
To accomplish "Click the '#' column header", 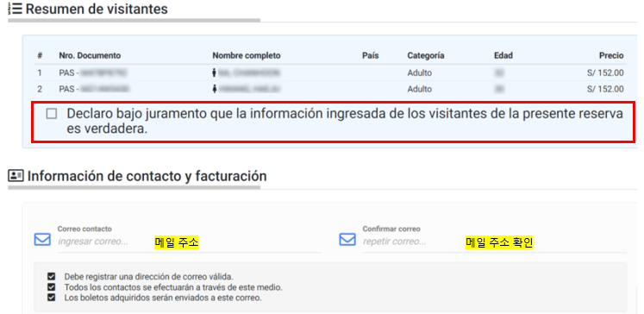I will [40, 55].
